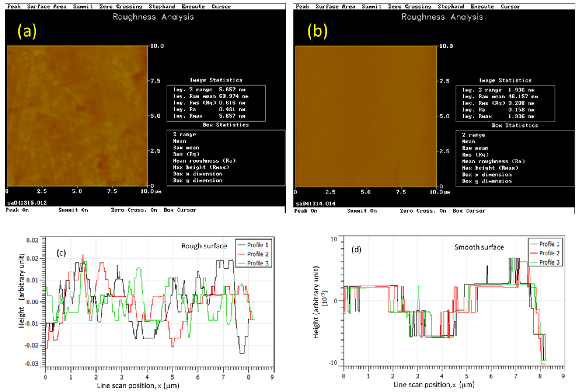Click Profile 2 legend entry in plot (c)

pyautogui.click(x=253, y=254)
